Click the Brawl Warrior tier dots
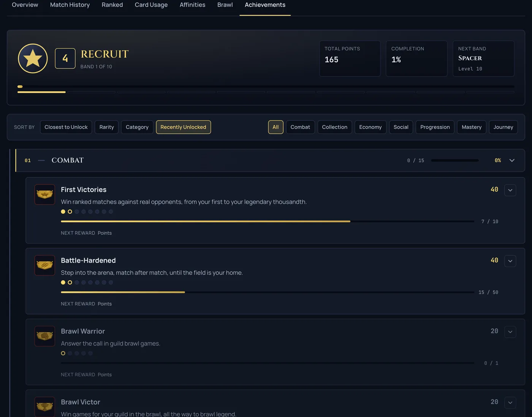 point(77,353)
